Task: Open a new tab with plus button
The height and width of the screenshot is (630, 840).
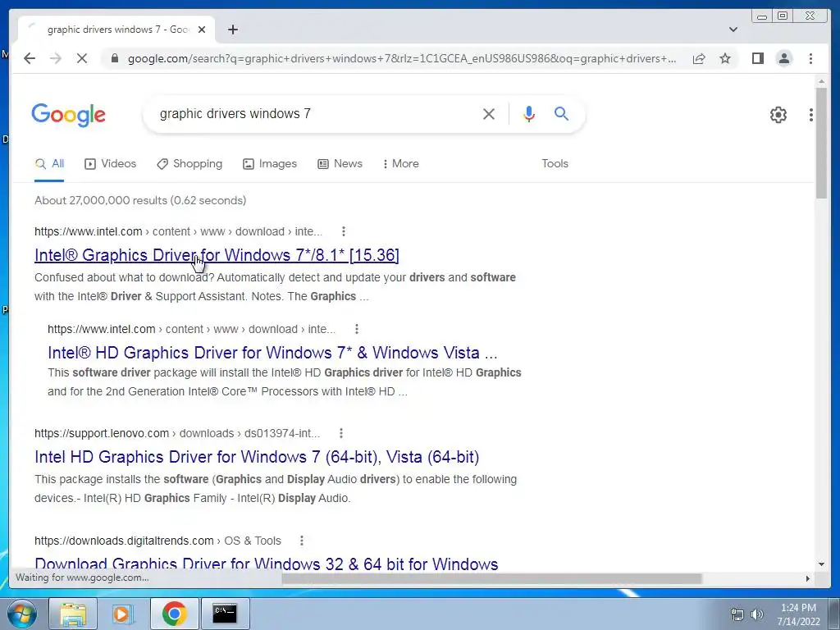Action: [x=232, y=30]
